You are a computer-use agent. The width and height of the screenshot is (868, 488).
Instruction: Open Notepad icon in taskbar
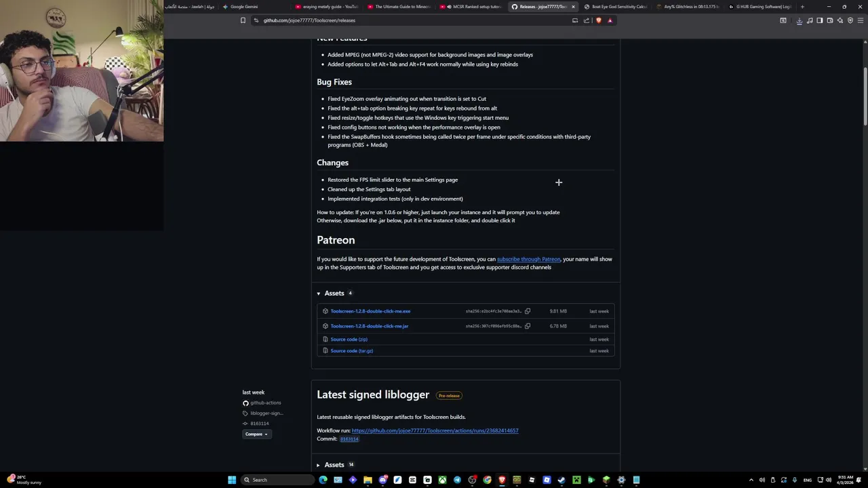pyautogui.click(x=636, y=480)
